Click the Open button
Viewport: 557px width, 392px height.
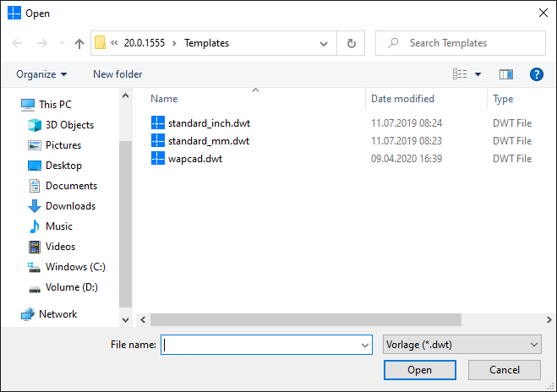point(419,370)
